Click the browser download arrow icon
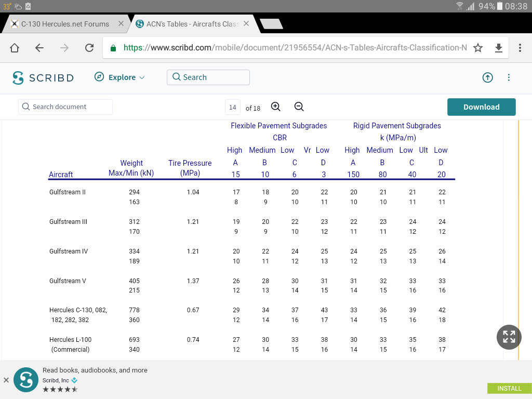532x399 pixels. point(498,48)
